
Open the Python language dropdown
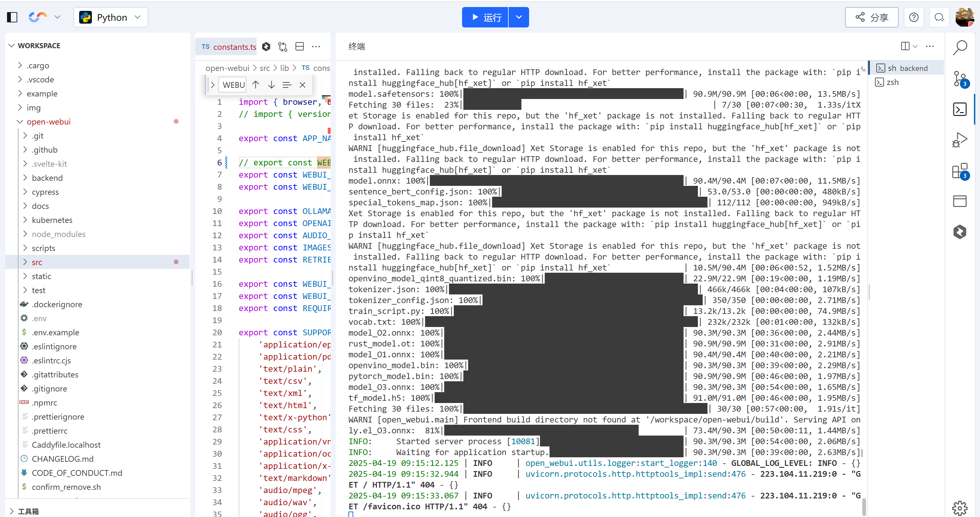111,17
